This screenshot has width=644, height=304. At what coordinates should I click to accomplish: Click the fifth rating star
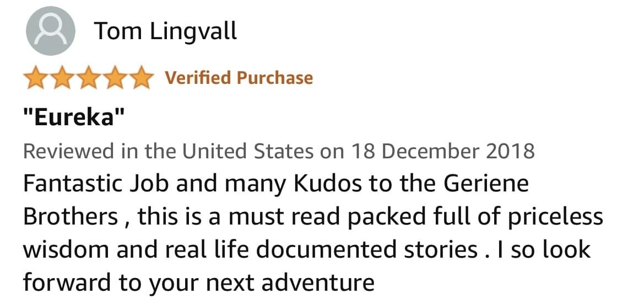(139, 78)
